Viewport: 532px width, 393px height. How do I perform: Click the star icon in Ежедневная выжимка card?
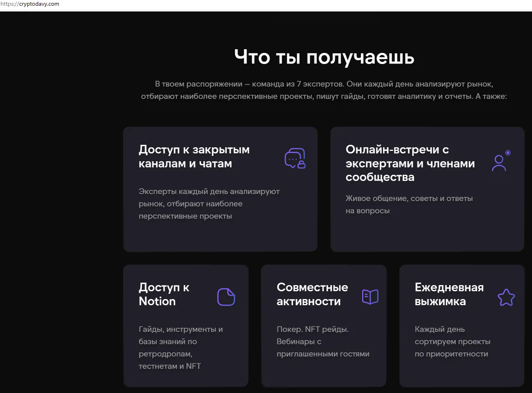(506, 297)
